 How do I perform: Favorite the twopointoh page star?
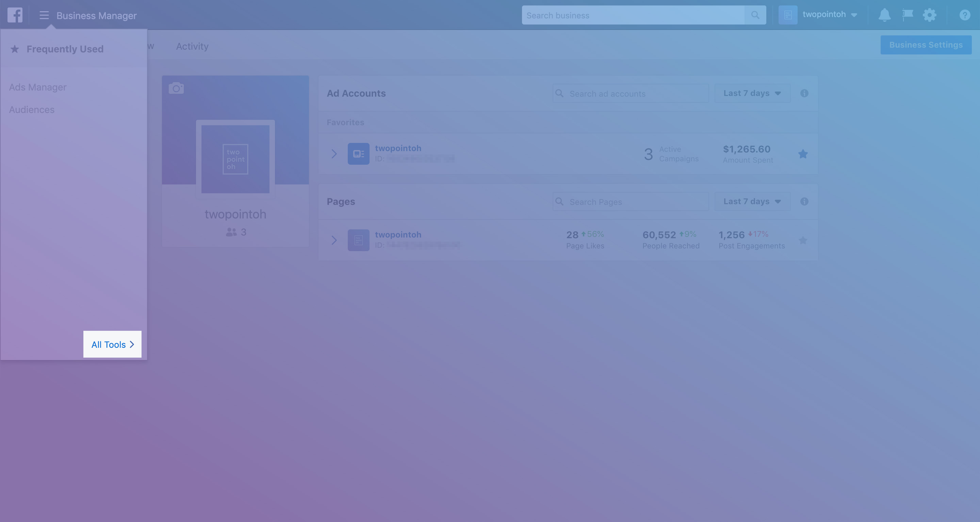pos(803,241)
